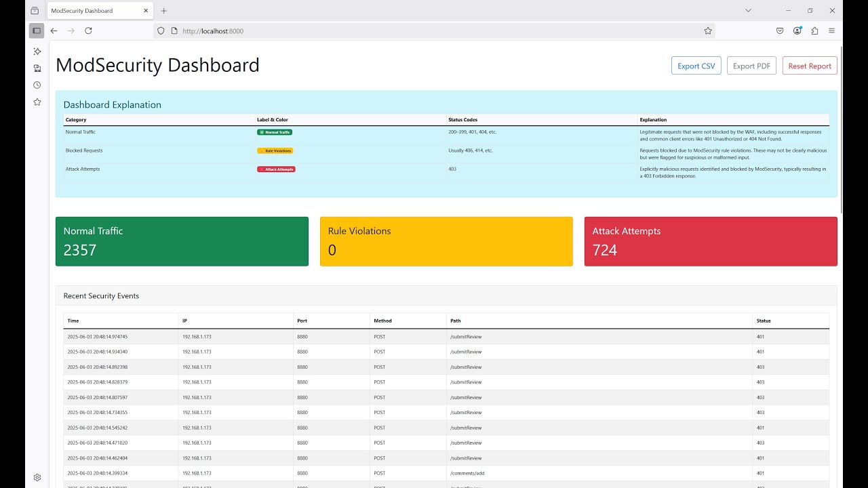Customize sidebar with gear icon
868x488 pixels.
click(x=37, y=477)
